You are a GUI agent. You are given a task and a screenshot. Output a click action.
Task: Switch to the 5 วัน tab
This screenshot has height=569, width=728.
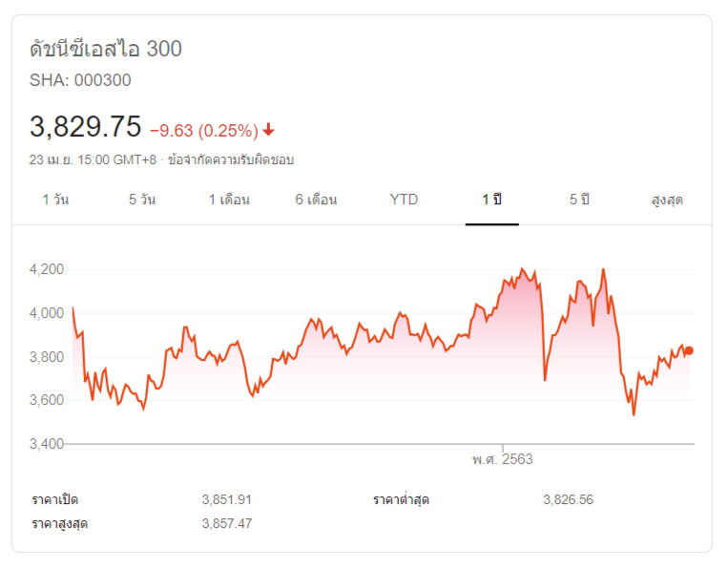[x=141, y=200]
